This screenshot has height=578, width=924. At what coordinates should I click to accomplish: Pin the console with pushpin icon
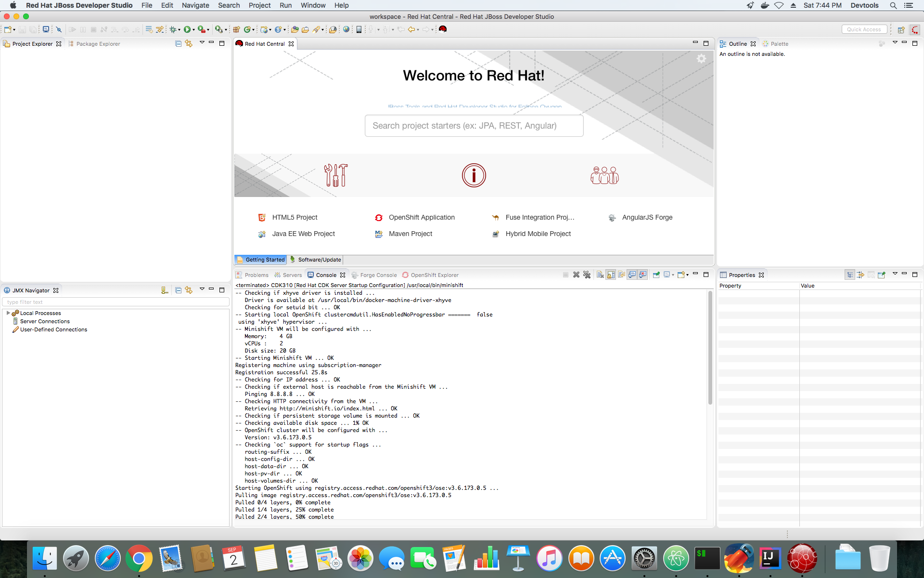656,275
